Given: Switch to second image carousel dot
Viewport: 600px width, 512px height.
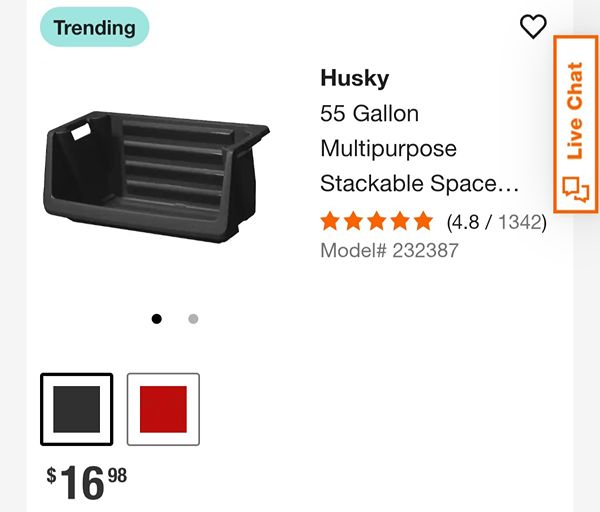Looking at the screenshot, I should [x=193, y=319].
